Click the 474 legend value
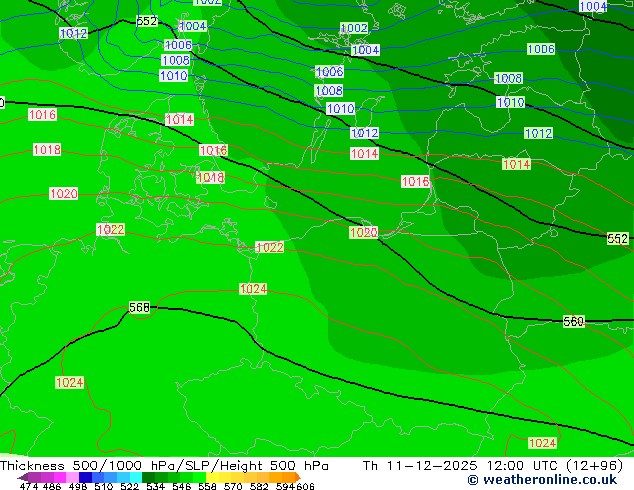The width and height of the screenshot is (634, 490). 29,486
